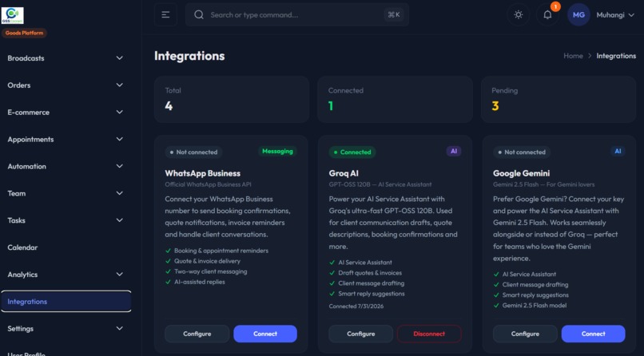Screen dimensions: 644x356
Task: Open the Muhangi user dropdown
Action: pos(615,14)
